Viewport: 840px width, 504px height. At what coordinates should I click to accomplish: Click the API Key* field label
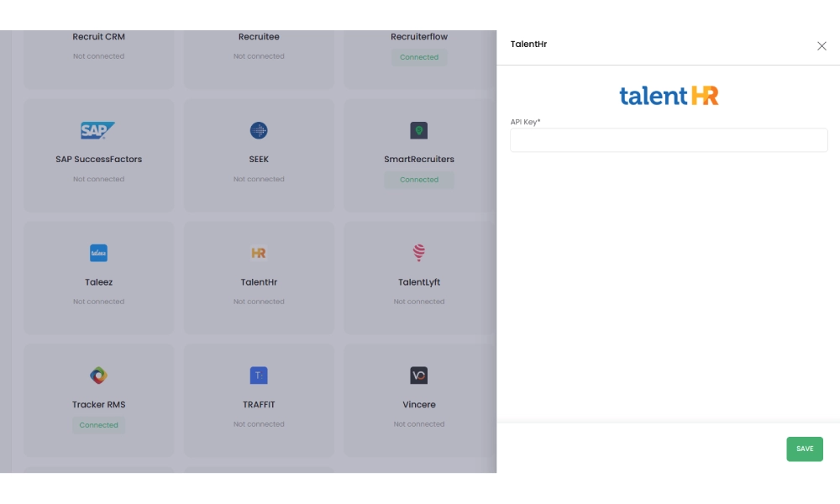(x=526, y=122)
